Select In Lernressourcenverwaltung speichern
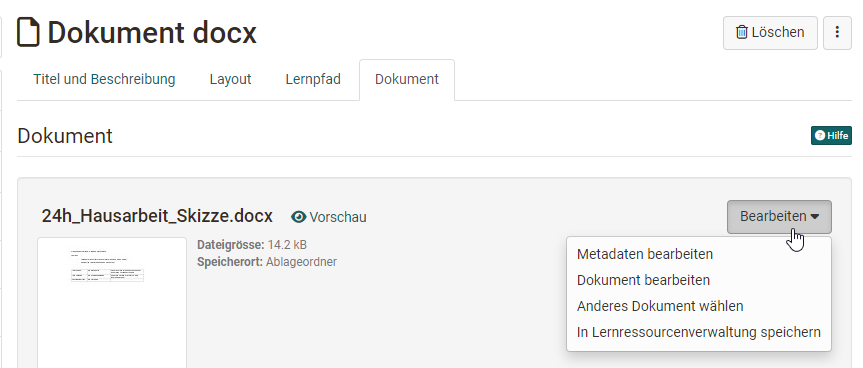This screenshot has width=863, height=368. [x=699, y=332]
